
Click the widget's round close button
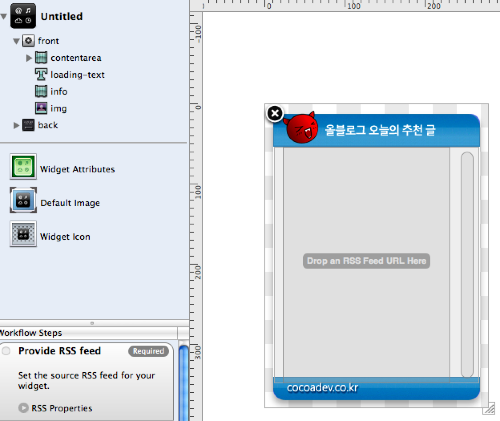pos(275,114)
